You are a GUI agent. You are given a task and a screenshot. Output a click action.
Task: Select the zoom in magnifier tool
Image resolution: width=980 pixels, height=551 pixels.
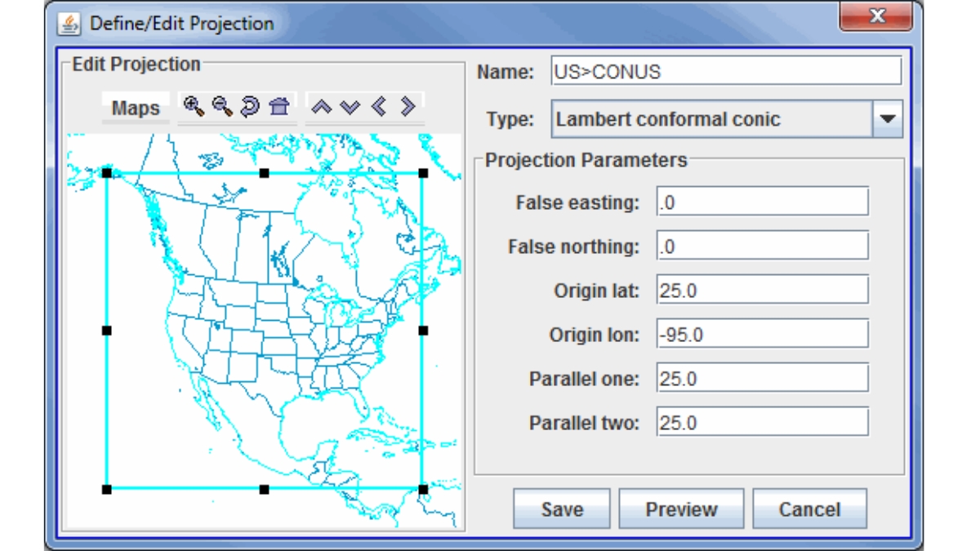pos(192,107)
